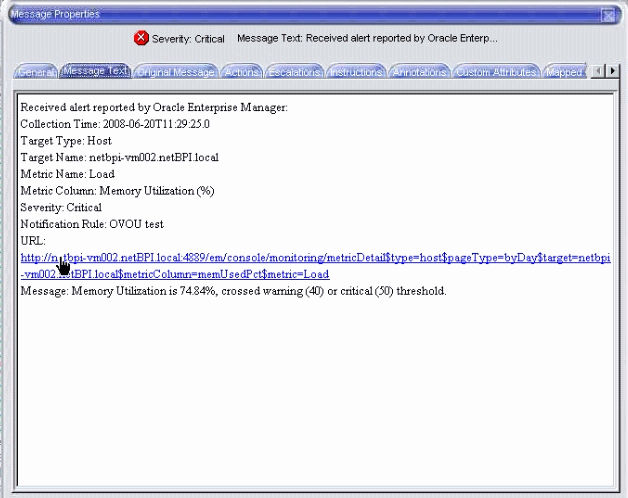Viewport: 628px width, 498px height.
Task: Click the 'Target Type: Host' line
Action: pos(66,141)
